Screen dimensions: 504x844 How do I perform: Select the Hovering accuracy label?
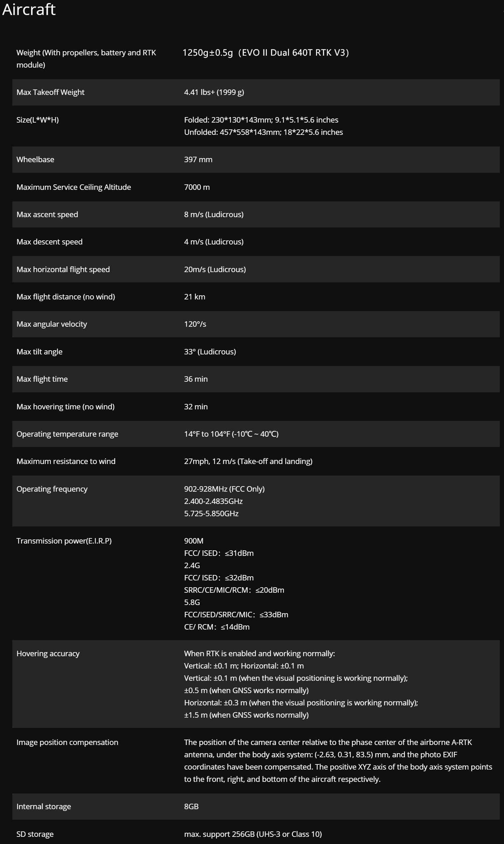(x=48, y=653)
